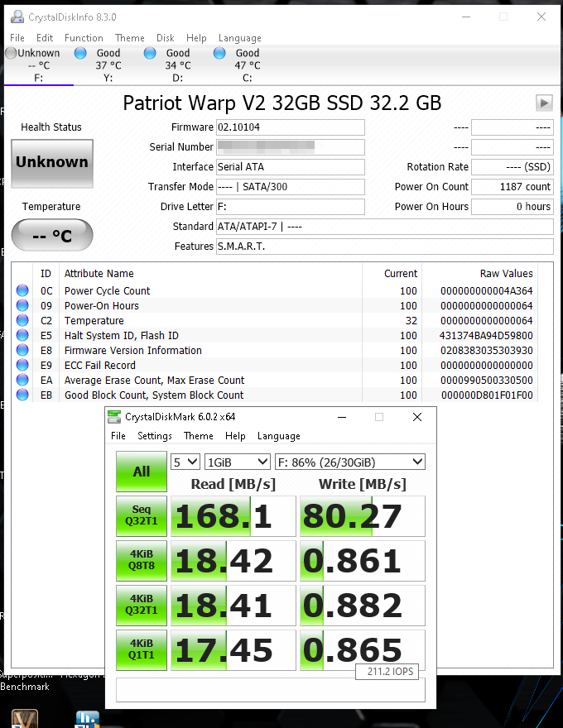Viewport: 563px width, 728px height.
Task: Click the blue status orb for drive Y:
Action: point(80,53)
